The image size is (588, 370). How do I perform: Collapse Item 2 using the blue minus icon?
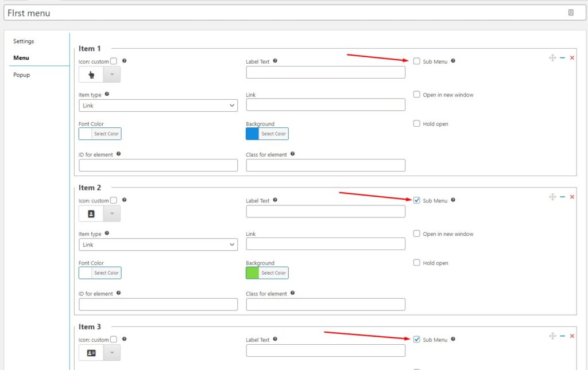pos(562,196)
